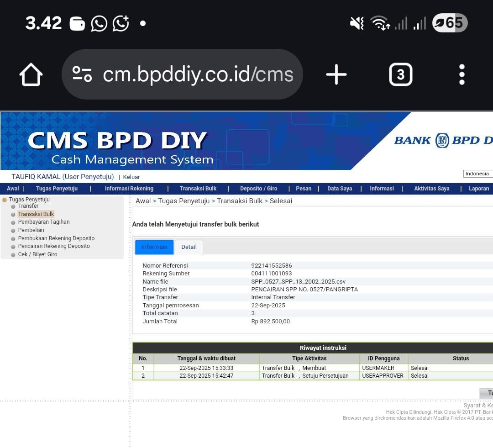Open the Tugas Penyetuju top menu

pyautogui.click(x=57, y=189)
